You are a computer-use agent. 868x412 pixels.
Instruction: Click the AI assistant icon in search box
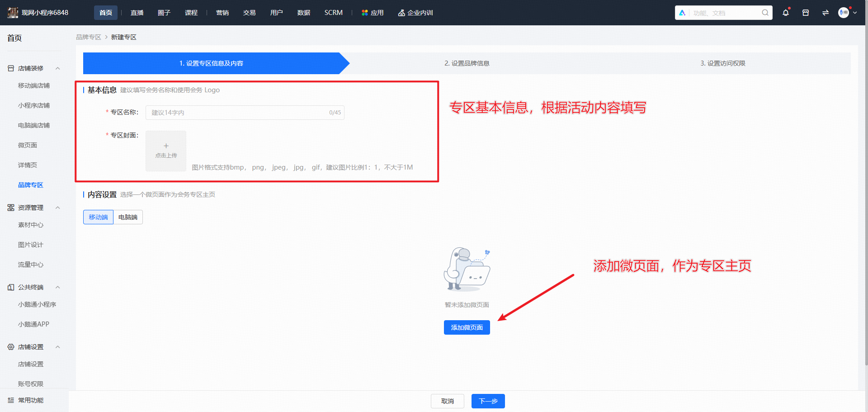pos(682,13)
